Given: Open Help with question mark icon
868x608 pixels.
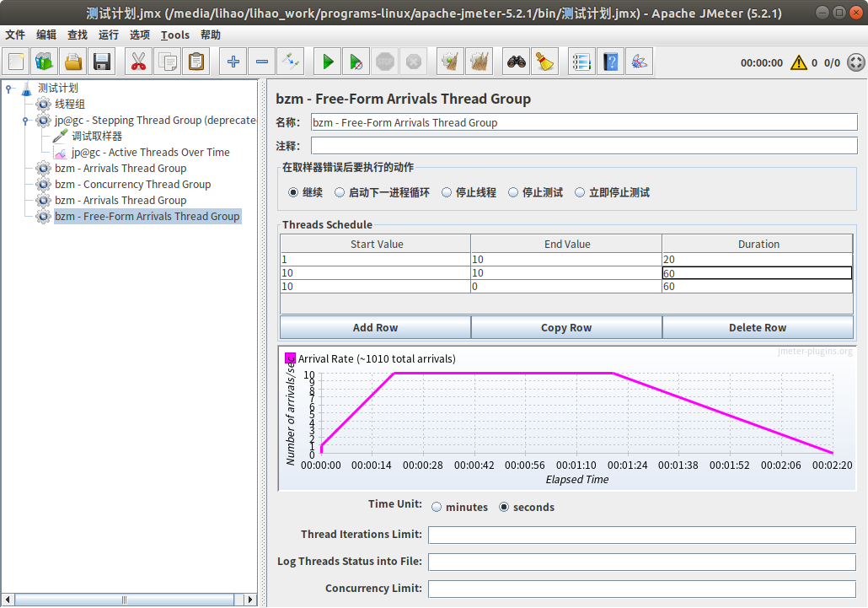Looking at the screenshot, I should click(x=611, y=62).
